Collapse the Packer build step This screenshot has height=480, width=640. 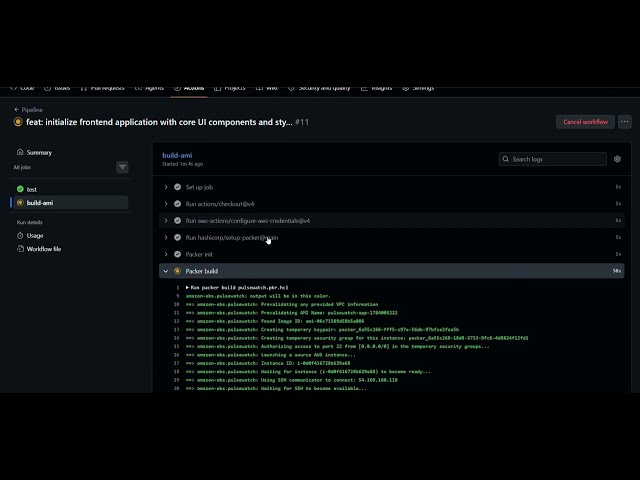coord(391,271)
